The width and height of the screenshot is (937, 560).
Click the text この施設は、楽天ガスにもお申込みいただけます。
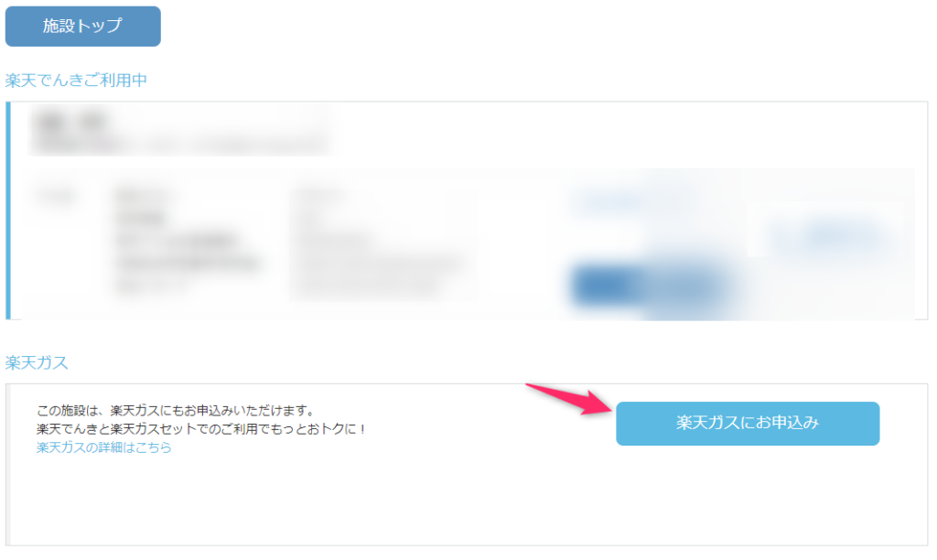pos(175,411)
